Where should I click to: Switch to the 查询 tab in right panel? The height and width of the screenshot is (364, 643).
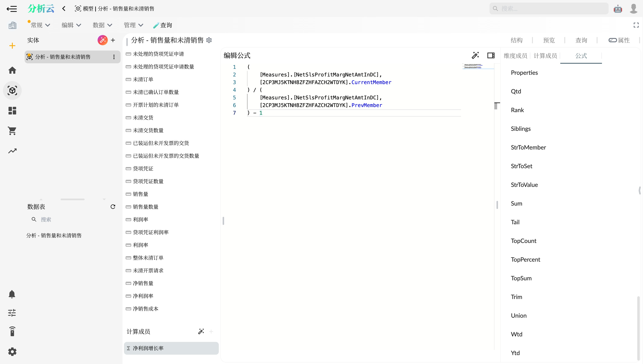581,40
